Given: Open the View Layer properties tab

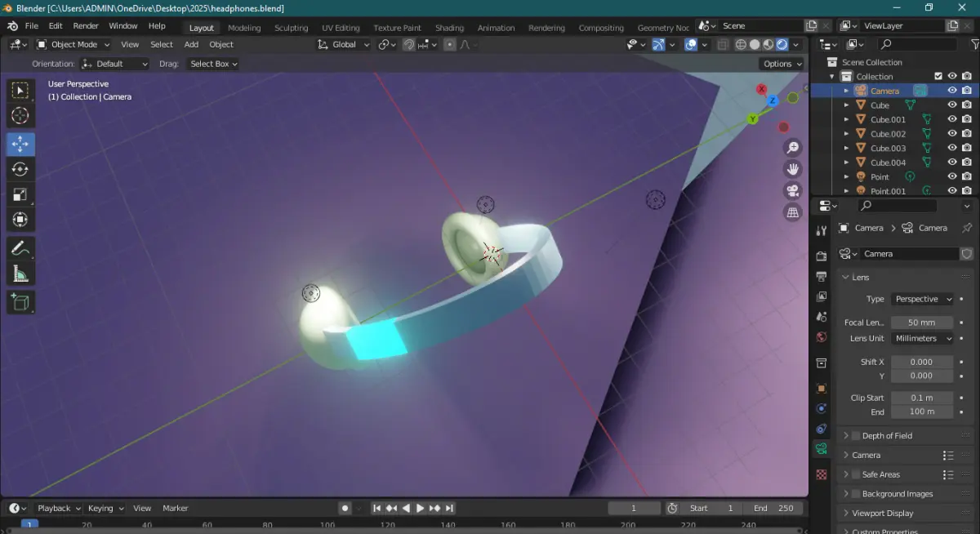Looking at the screenshot, I should click(x=822, y=296).
